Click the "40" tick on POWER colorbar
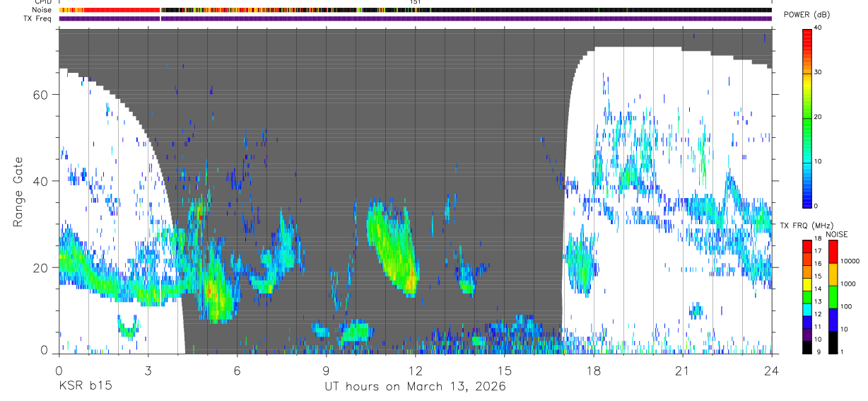Screen dimensions: 868x401 (x=819, y=28)
